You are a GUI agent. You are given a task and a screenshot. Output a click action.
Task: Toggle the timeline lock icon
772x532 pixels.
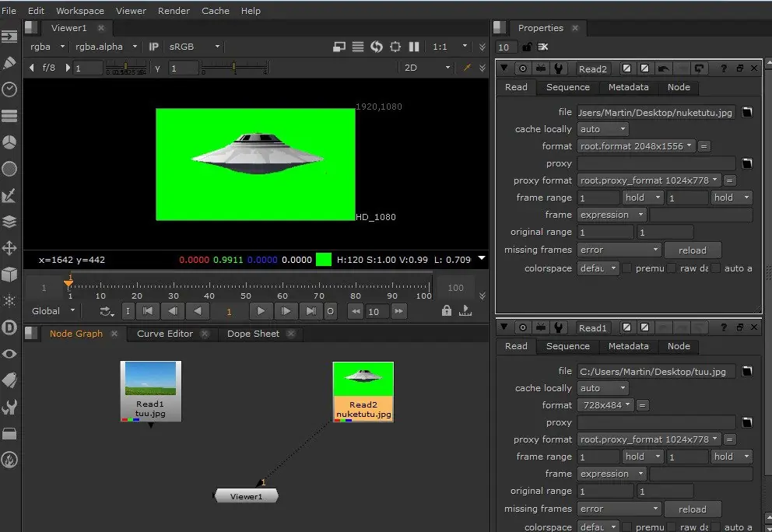coord(447,310)
